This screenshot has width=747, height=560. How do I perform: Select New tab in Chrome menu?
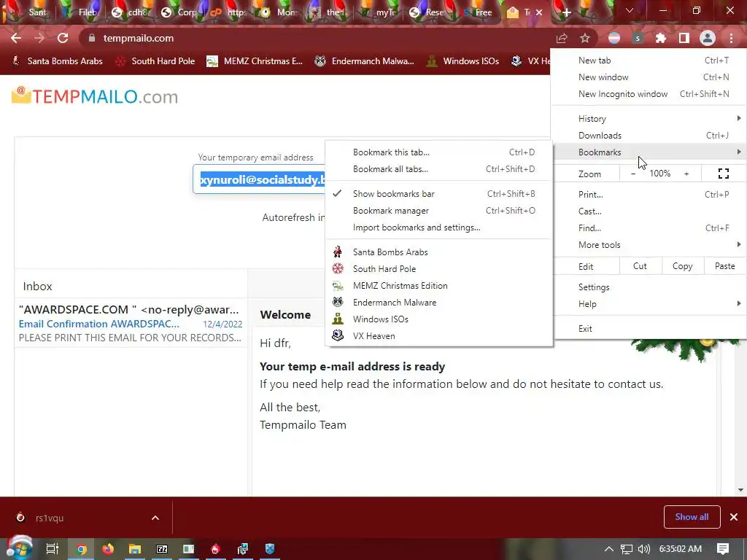coord(649,61)
